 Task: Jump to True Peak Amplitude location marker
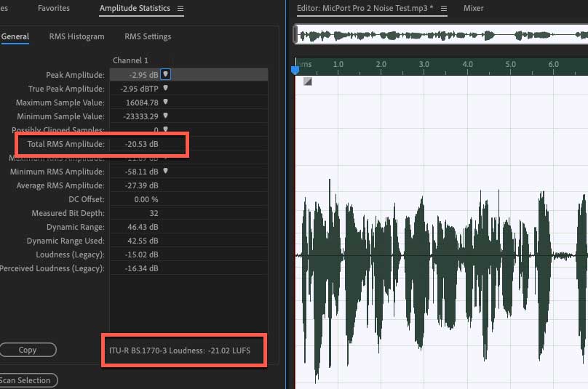point(165,88)
